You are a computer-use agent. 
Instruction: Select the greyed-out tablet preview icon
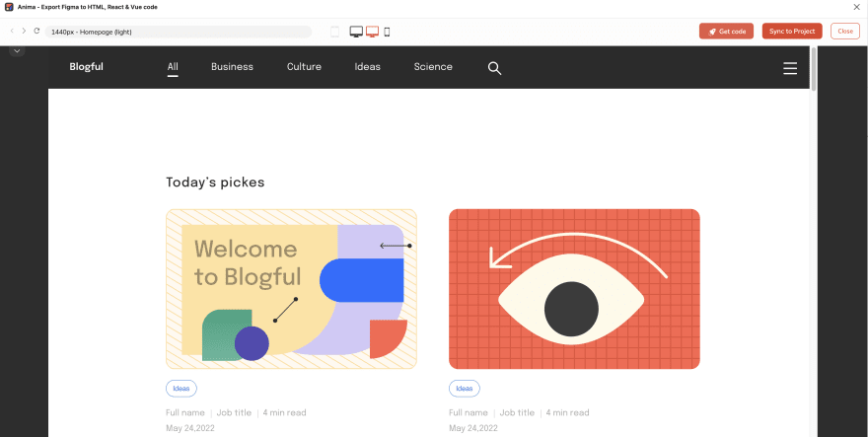334,32
